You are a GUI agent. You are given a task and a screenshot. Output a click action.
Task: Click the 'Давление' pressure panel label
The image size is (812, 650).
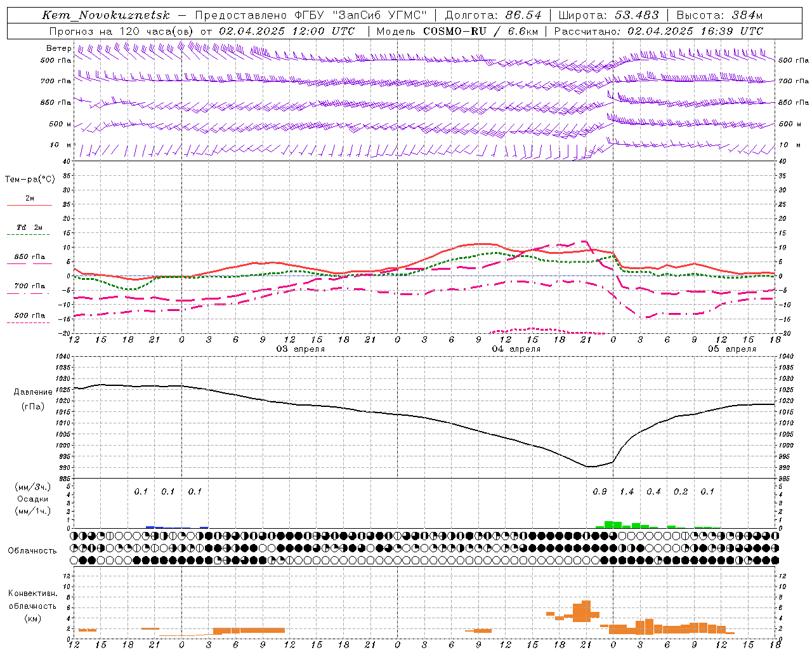32,392
